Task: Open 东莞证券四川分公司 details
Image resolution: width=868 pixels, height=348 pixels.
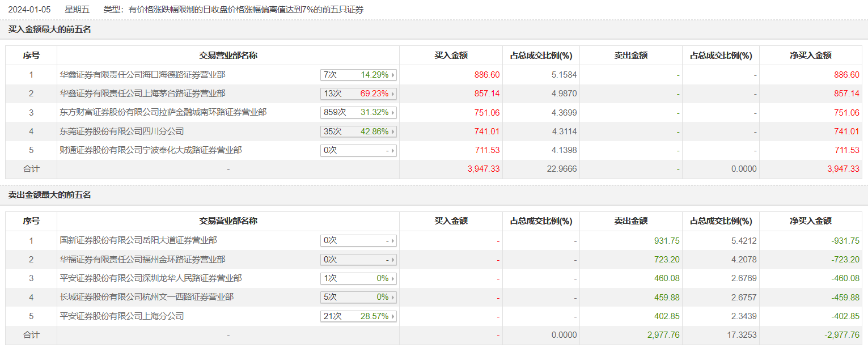Action: (122, 131)
